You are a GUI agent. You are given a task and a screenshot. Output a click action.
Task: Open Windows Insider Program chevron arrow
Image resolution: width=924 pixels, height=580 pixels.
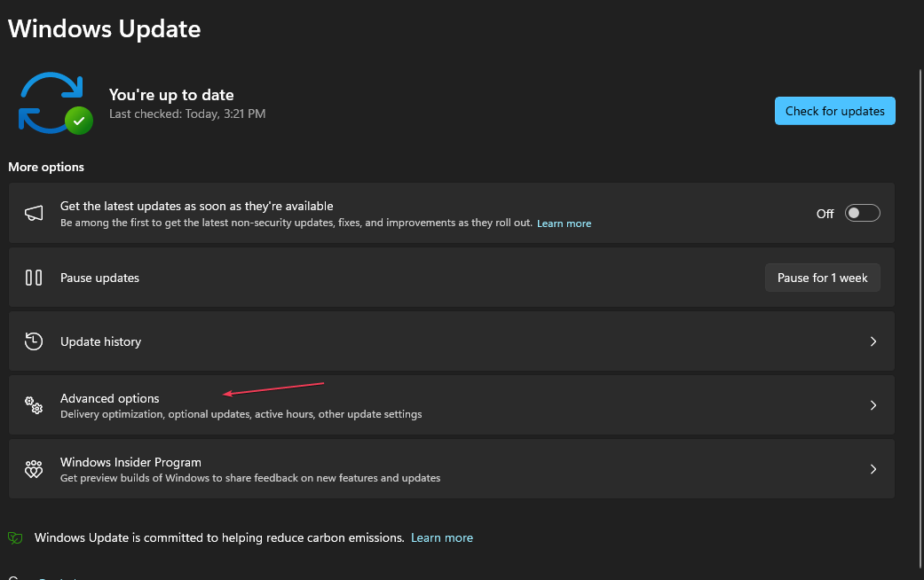pos(873,469)
